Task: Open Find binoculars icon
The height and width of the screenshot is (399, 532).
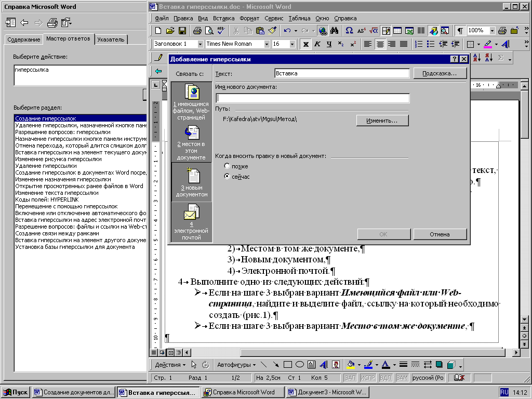Action: click(335, 31)
